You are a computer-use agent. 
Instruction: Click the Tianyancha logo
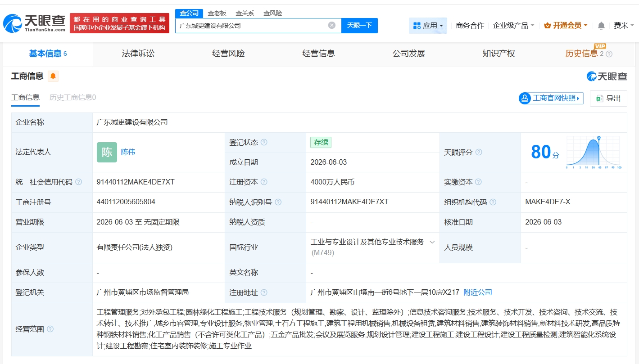point(34,23)
